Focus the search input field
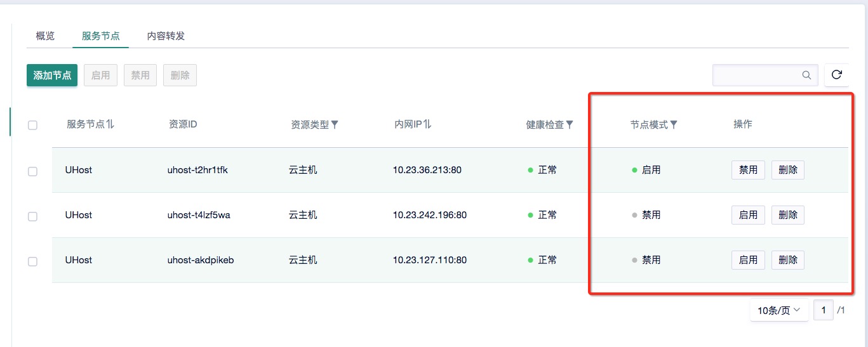This screenshot has height=347, width=868. 756,75
